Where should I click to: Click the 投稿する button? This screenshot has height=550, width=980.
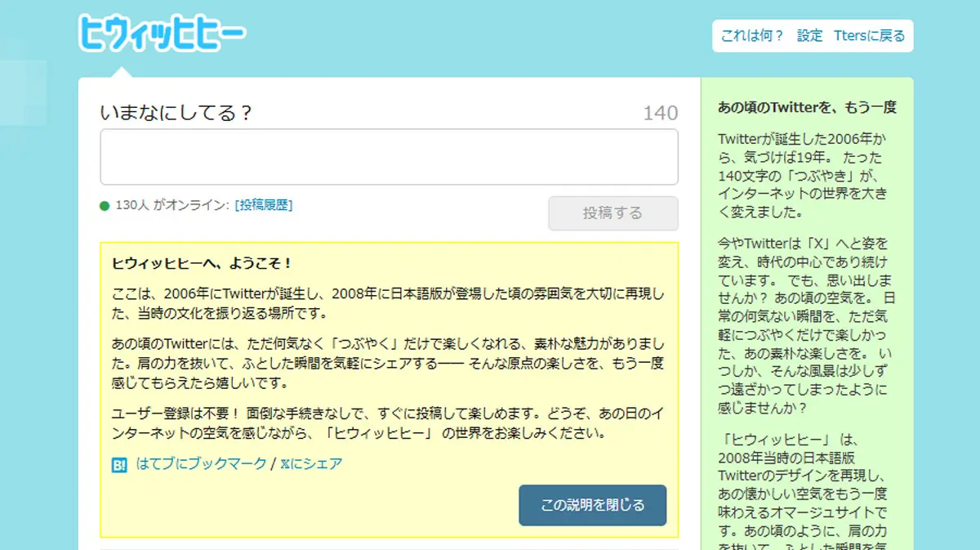coord(612,213)
